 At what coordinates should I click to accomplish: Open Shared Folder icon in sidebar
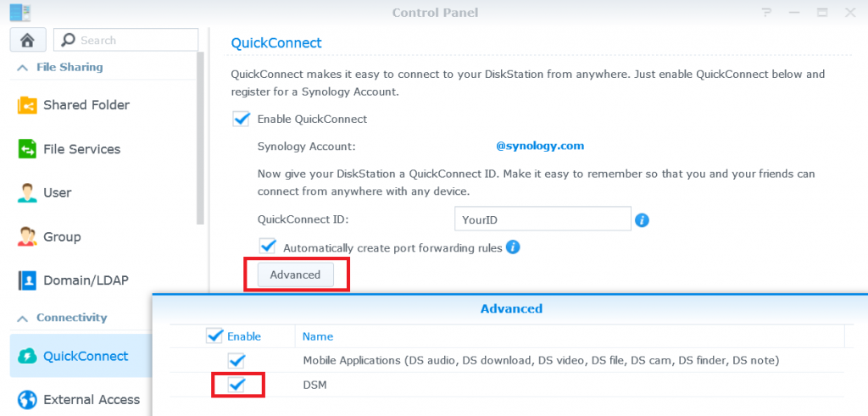28,105
